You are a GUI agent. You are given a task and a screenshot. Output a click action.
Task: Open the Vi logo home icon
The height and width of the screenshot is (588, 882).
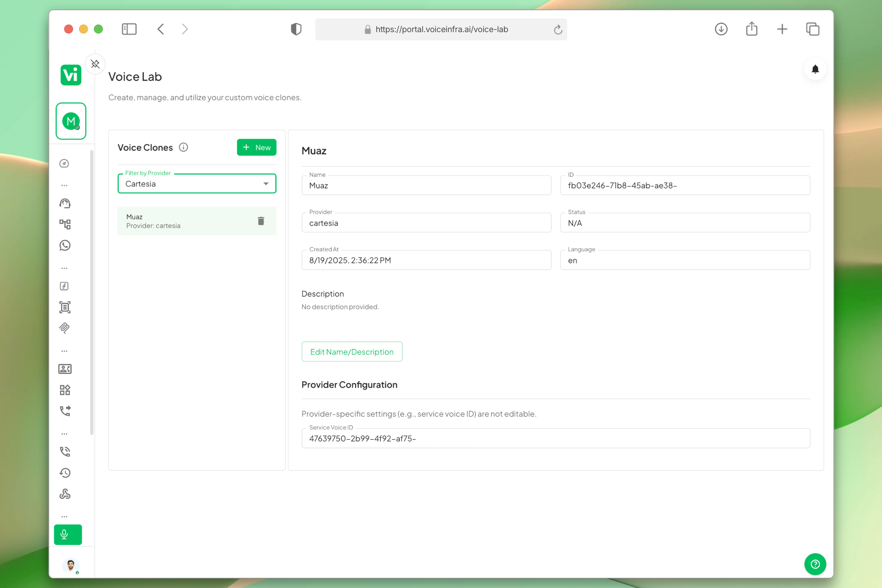click(71, 75)
